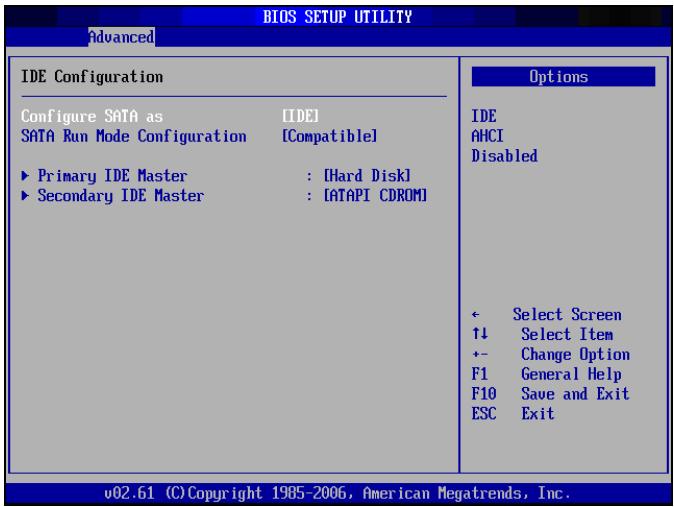Select the Configure SATA as setting

[x=92, y=116]
